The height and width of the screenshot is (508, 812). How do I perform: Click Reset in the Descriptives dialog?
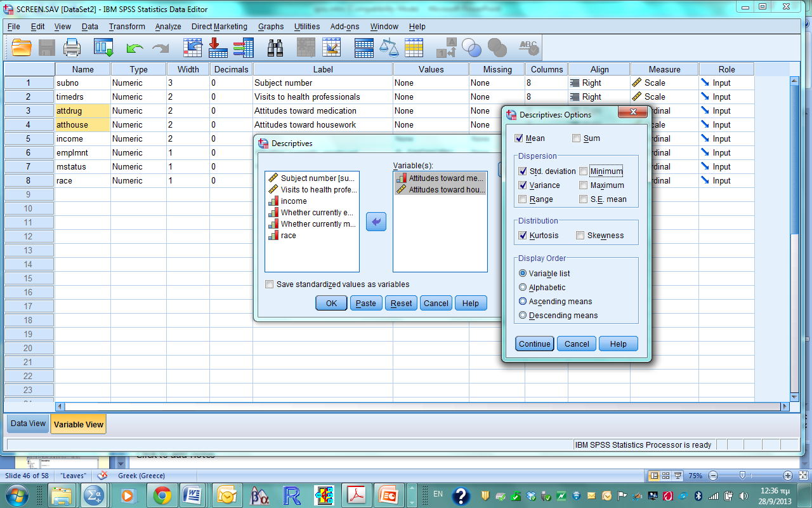[x=401, y=303]
